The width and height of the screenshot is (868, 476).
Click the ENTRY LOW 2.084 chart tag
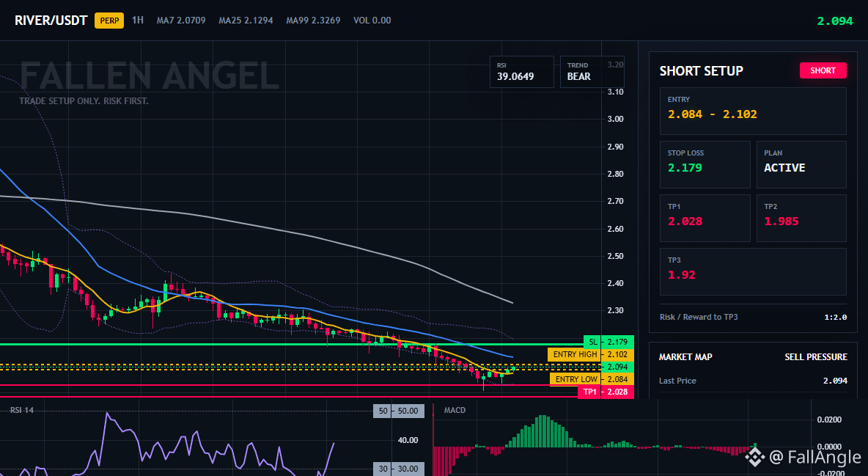click(591, 380)
